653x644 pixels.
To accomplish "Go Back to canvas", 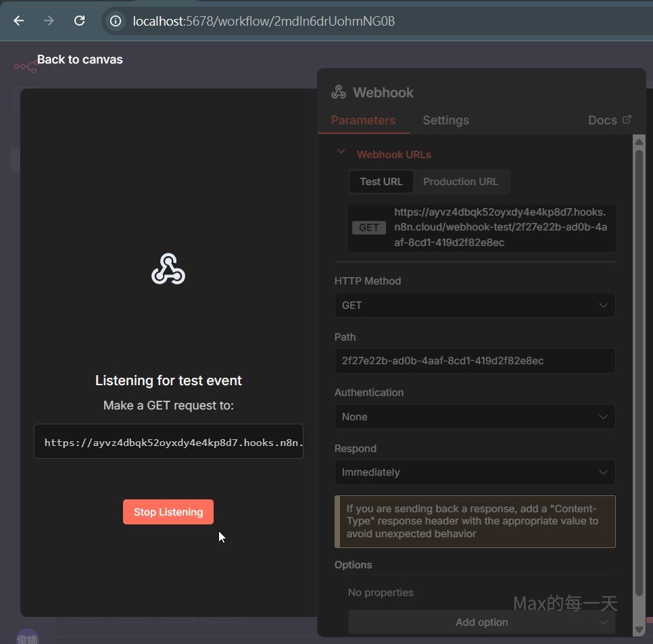I will pos(80,59).
